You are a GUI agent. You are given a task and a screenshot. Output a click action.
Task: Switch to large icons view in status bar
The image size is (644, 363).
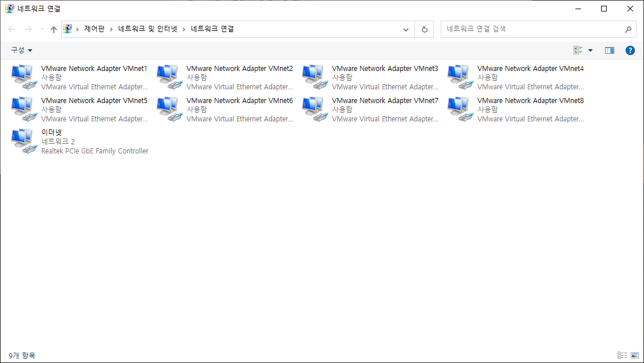click(x=635, y=355)
